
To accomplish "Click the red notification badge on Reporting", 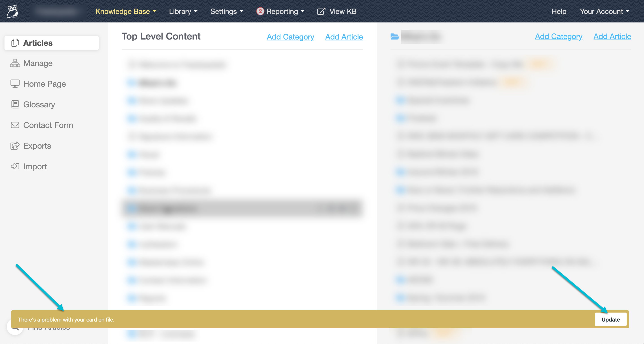I will point(260,11).
